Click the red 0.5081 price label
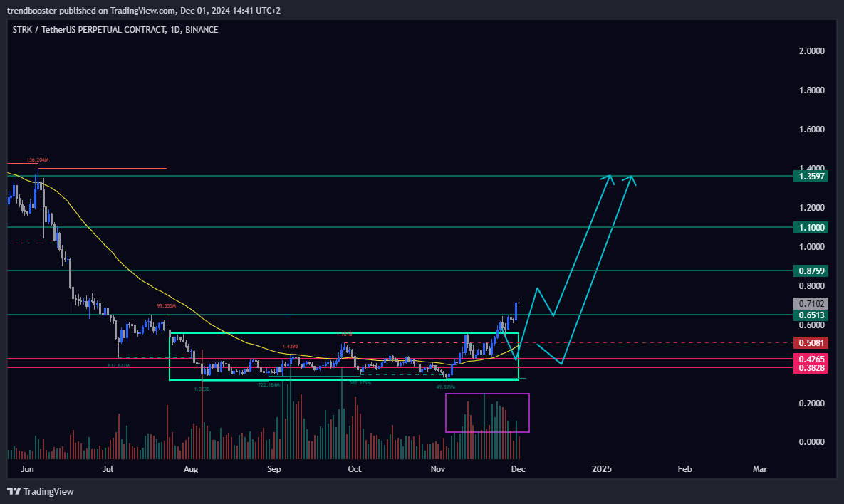The height and width of the screenshot is (504, 844). coord(811,342)
